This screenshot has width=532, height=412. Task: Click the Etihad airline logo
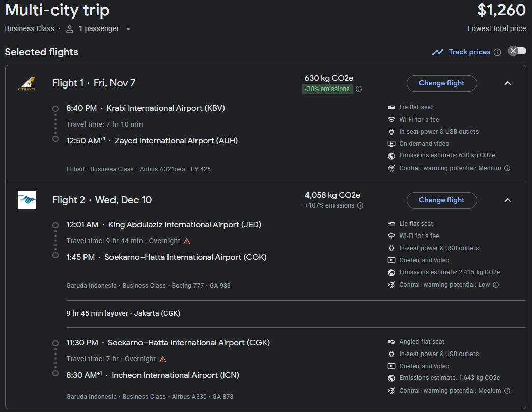pos(26,83)
